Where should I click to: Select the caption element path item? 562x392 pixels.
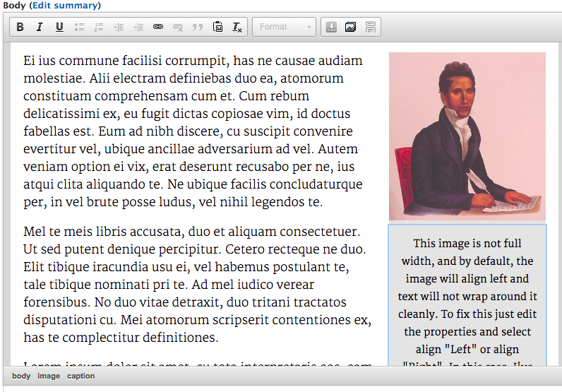[81, 376]
